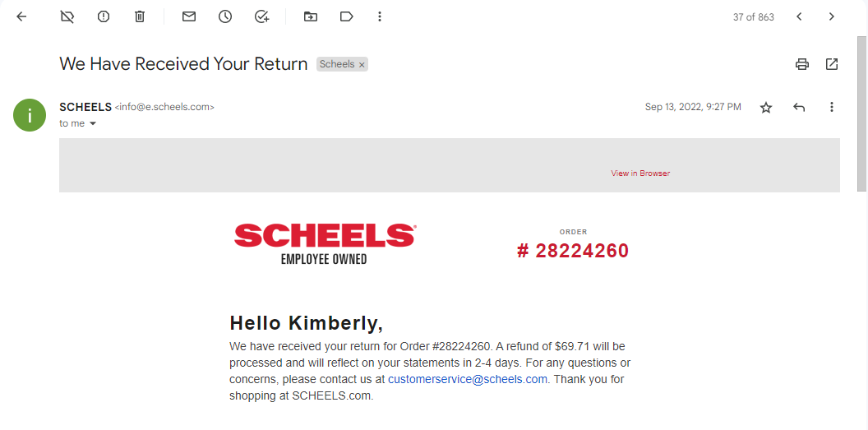Open email in new window

click(x=832, y=64)
